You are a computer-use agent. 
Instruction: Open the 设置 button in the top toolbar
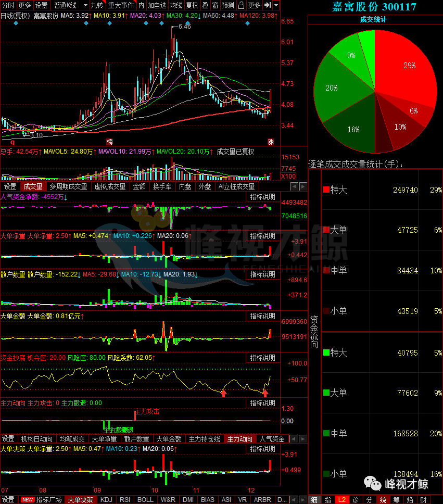[x=41, y=5]
